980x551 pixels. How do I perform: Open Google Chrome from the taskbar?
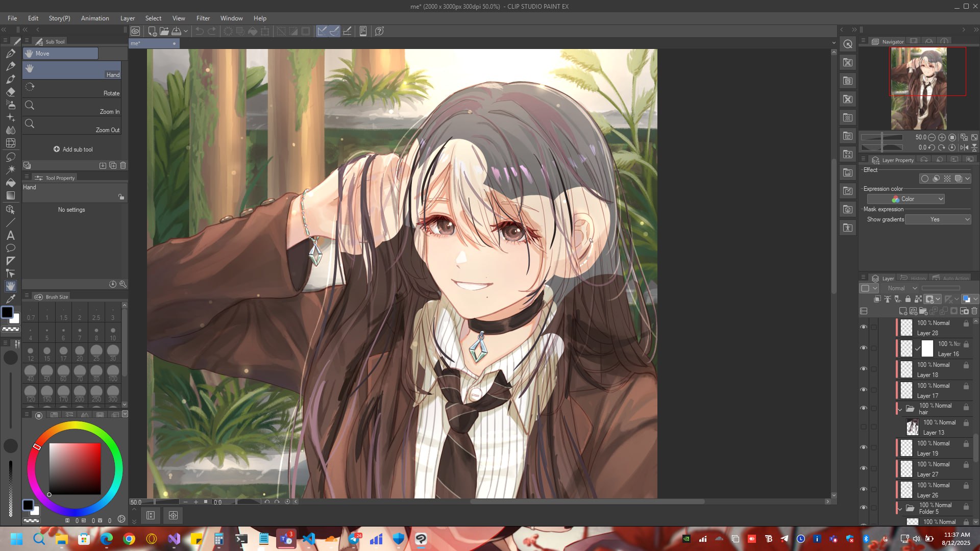[x=129, y=539]
